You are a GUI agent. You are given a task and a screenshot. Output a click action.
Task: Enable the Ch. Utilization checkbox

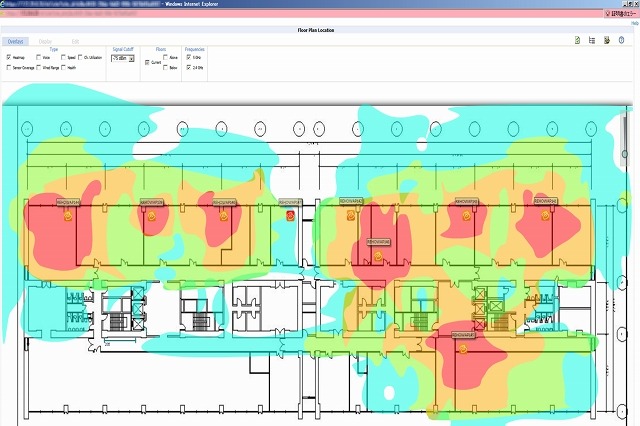[80, 58]
